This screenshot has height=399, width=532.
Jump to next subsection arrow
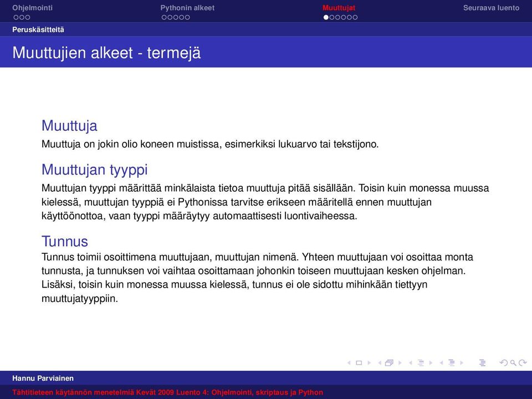pos(431,362)
